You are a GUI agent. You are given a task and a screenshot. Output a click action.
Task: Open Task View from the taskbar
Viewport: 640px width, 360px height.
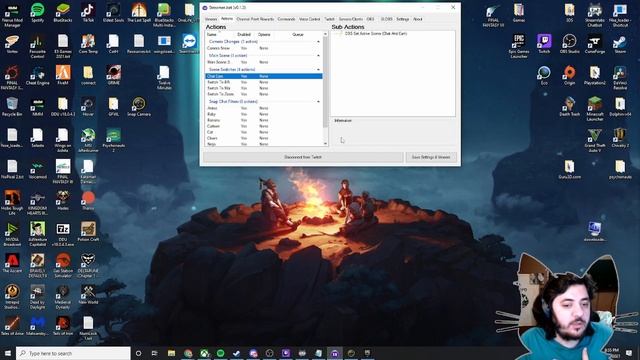click(155, 353)
